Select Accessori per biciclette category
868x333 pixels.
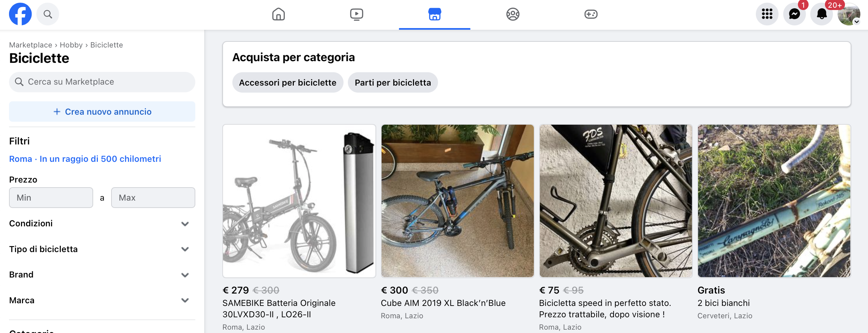[287, 83]
